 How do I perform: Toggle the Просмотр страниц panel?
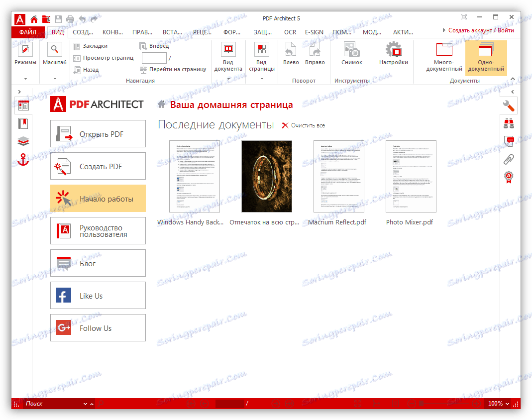[104, 58]
